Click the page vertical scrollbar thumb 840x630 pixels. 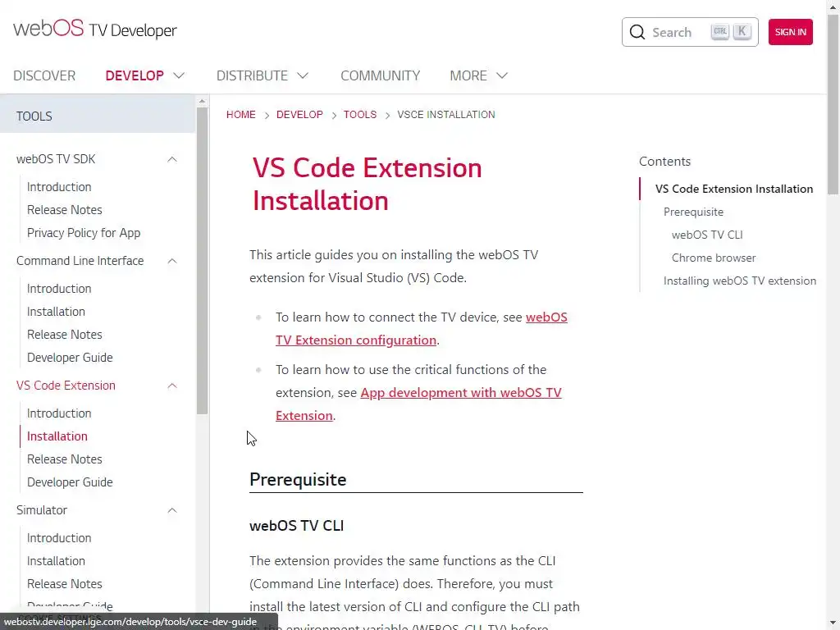(833, 104)
